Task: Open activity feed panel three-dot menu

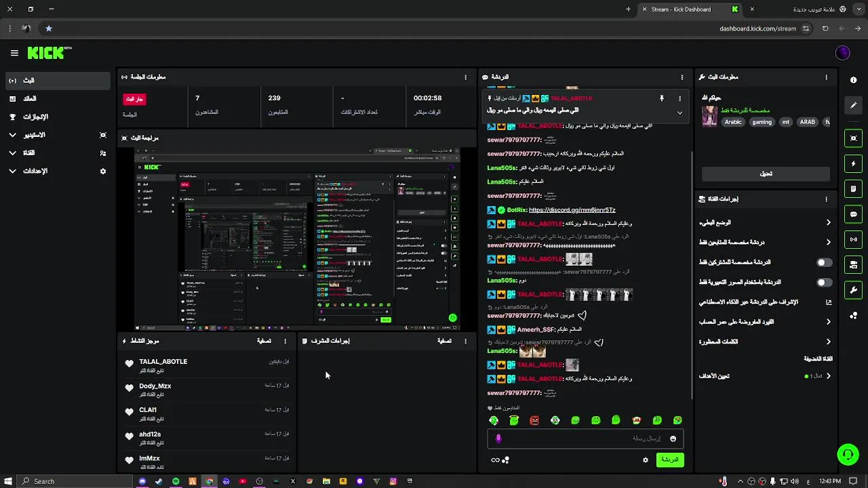Action: (285, 341)
